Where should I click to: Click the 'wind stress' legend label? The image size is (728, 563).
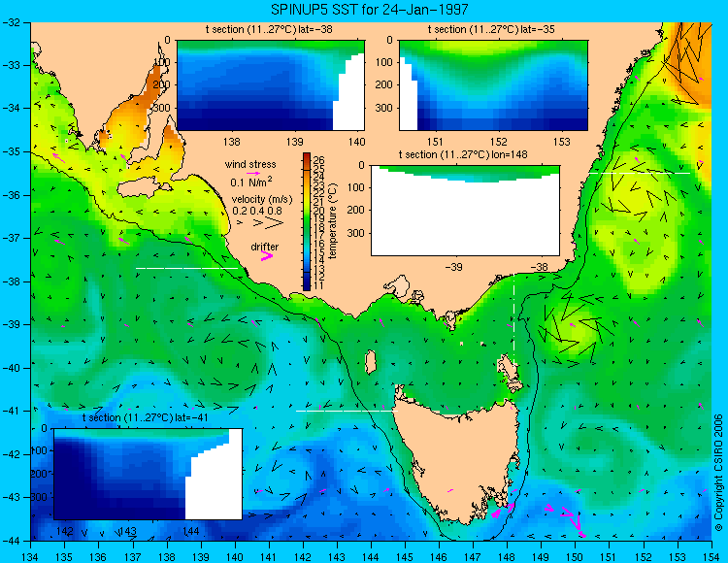pyautogui.click(x=250, y=164)
